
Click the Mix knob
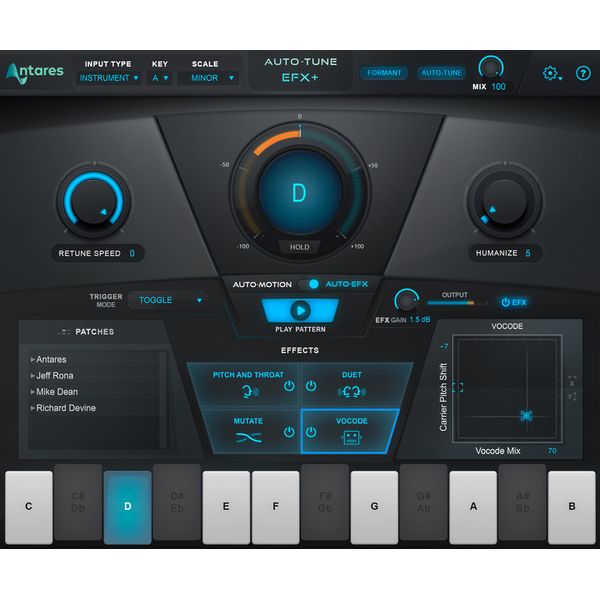491,68
